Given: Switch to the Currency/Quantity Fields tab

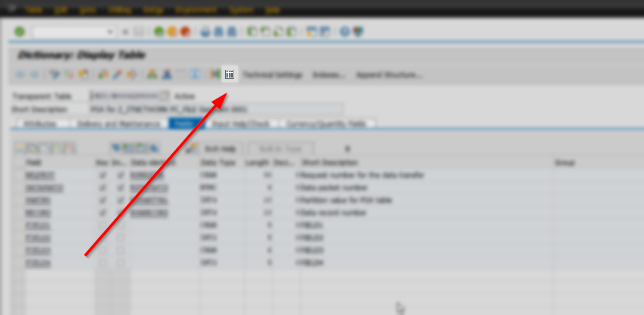Looking at the screenshot, I should point(327,123).
